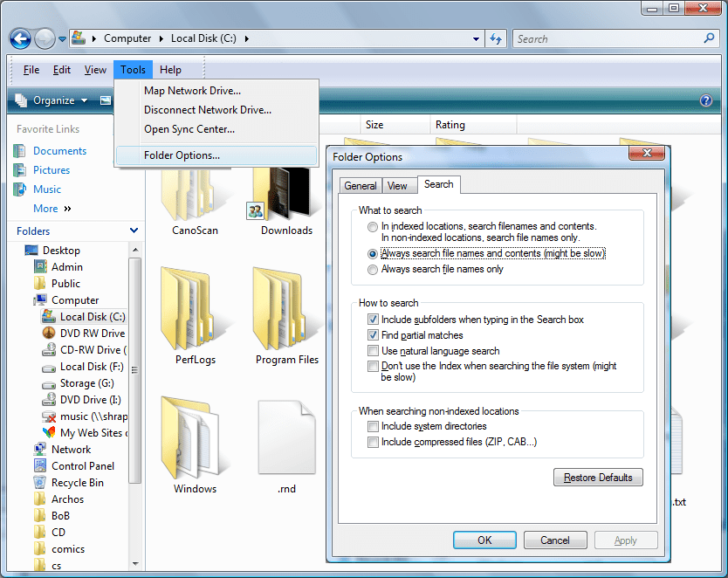
Task: Open the File menu
Action: [31, 70]
